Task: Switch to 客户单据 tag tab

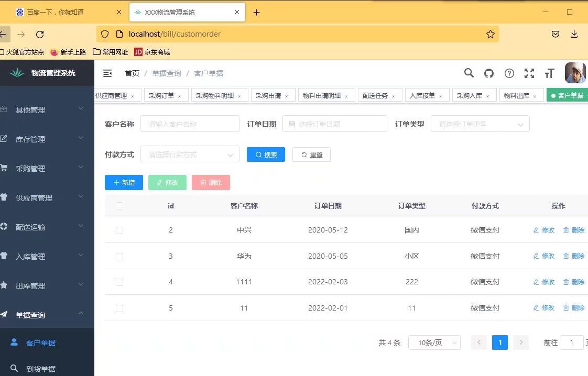Action: click(x=568, y=96)
